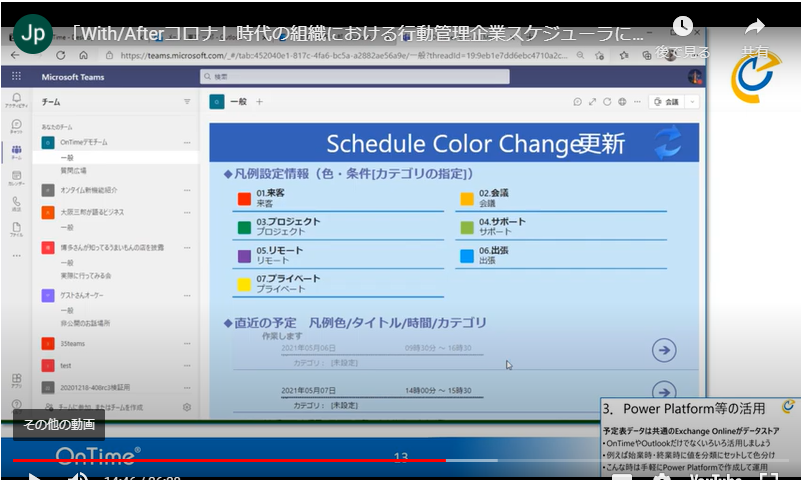
Task: Select the Teams icon in the sidebar
Action: click(x=16, y=152)
